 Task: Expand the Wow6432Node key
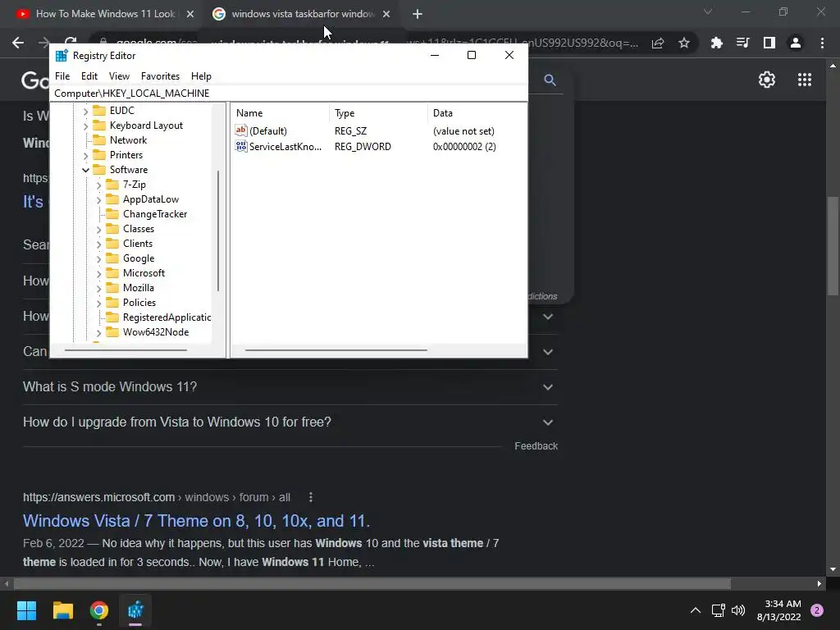[x=98, y=333]
